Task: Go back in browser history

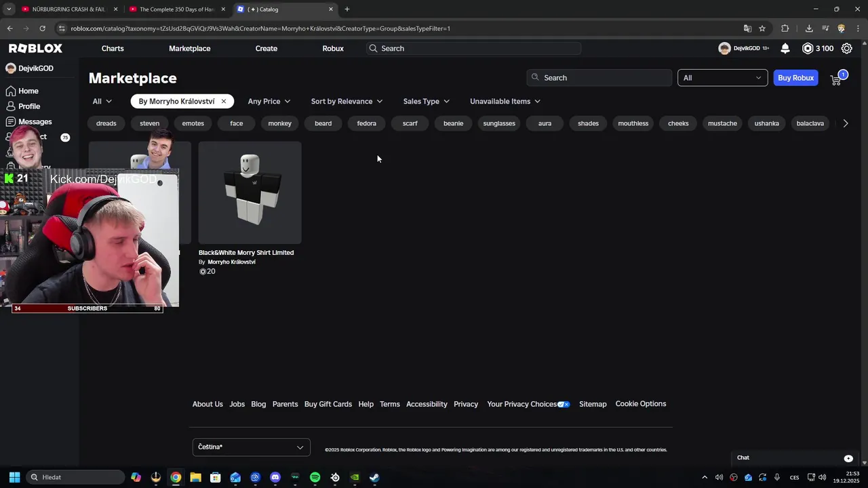Action: pyautogui.click(x=10, y=28)
